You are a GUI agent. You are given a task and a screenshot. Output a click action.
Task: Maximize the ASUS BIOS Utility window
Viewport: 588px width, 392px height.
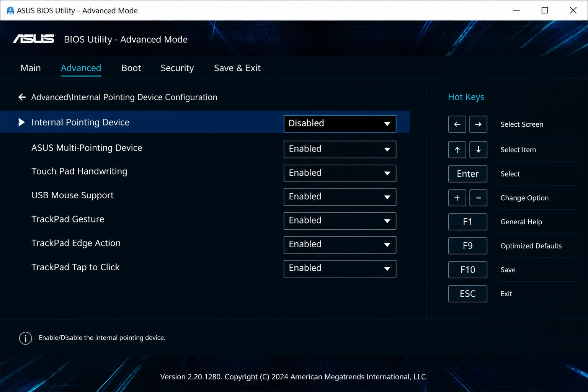click(x=544, y=10)
